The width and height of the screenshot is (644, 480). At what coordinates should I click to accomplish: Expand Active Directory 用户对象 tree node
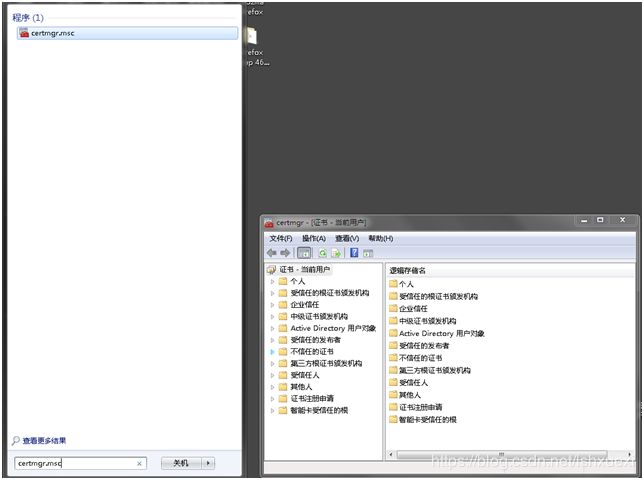(x=272, y=328)
